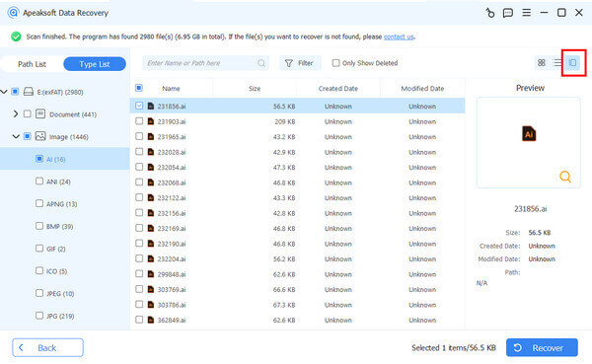Collapse the Image (1446) node

click(16, 136)
